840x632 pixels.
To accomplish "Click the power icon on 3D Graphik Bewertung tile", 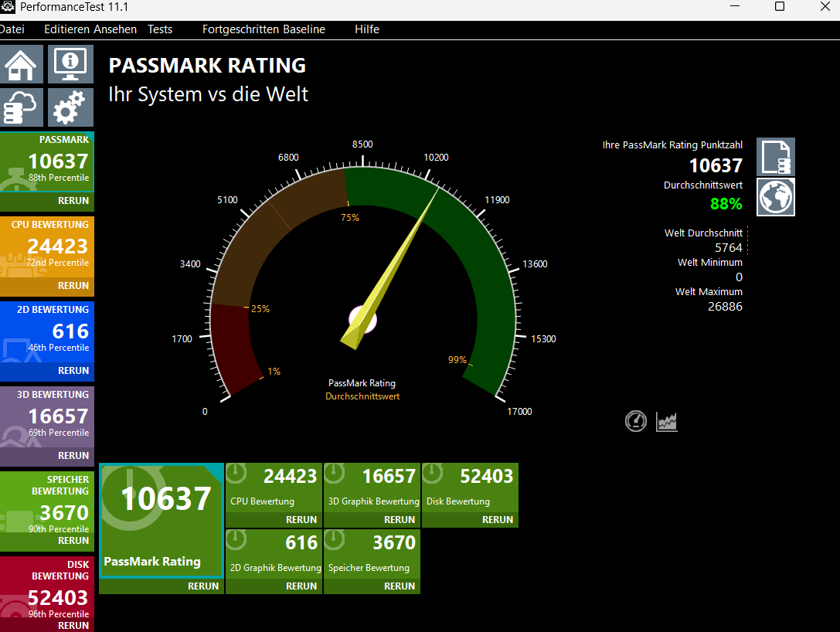I will click(x=335, y=473).
